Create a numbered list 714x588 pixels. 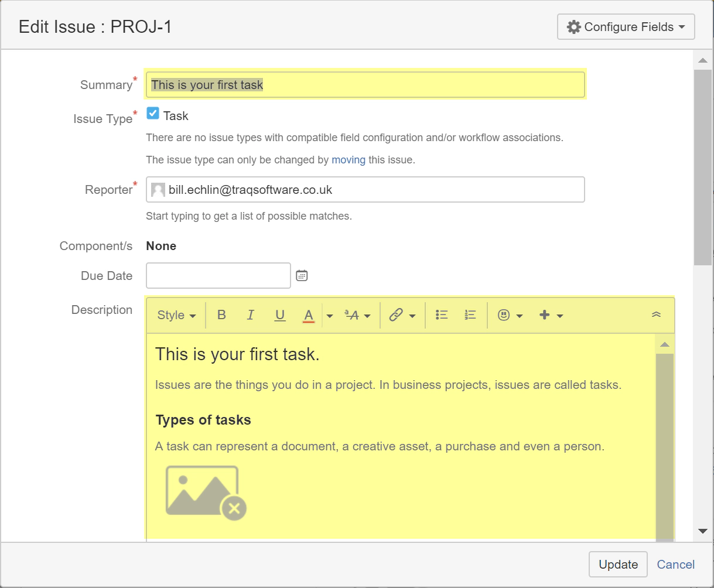[470, 315]
